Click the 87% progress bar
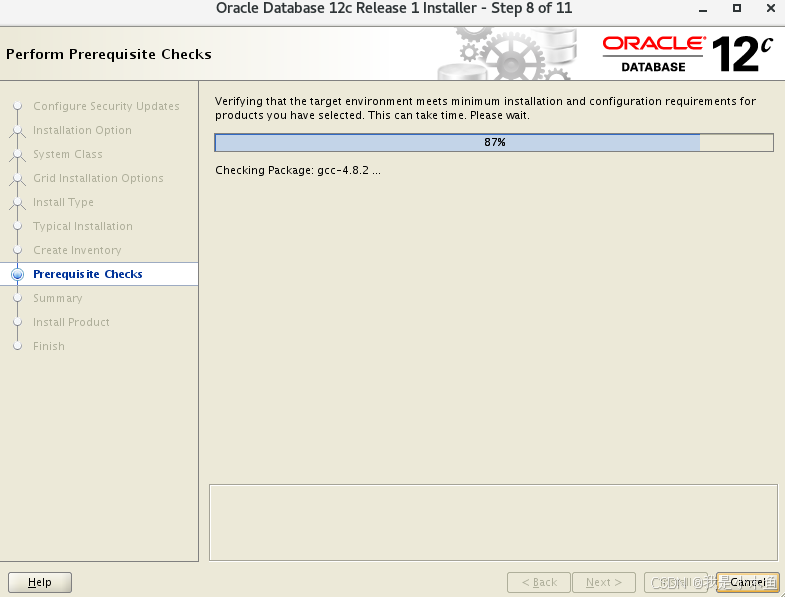Image resolution: width=785 pixels, height=597 pixels. [494, 142]
